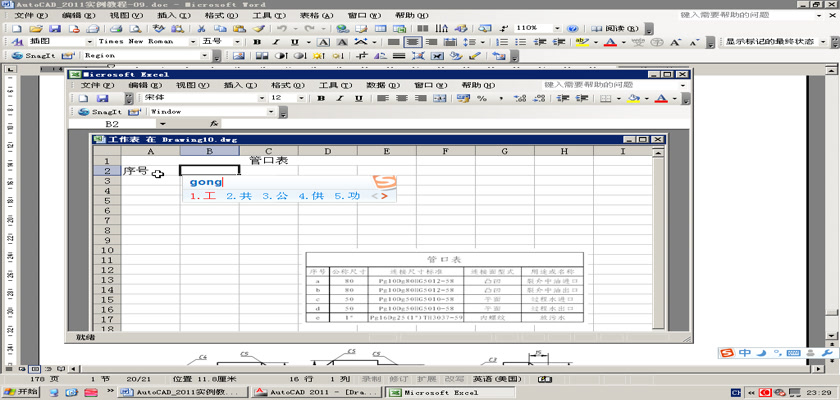840x400 pixels.
Task: Click Word's Print Preview icon
Action: click(136, 28)
